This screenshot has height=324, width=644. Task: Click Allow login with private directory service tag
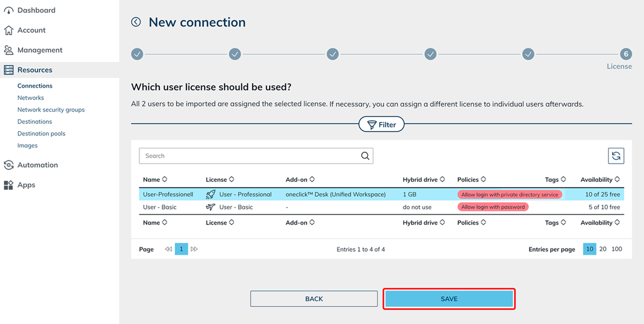pos(510,194)
